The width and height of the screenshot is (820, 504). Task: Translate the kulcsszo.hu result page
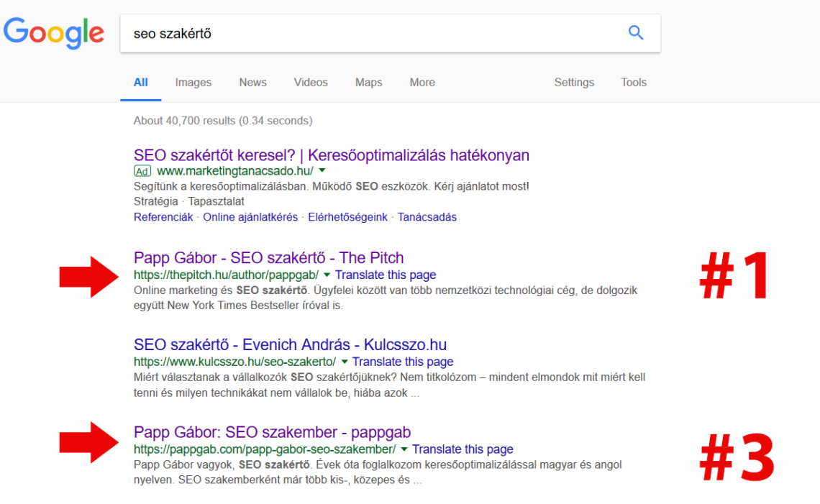[403, 362]
